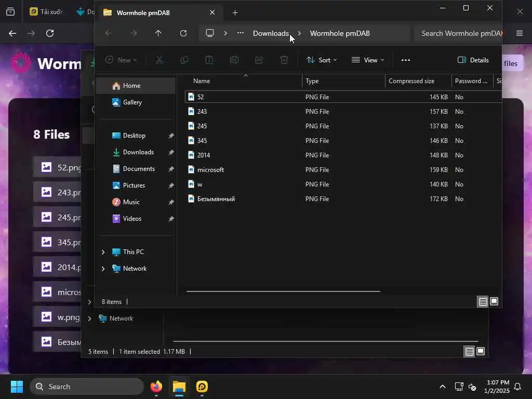The height and width of the screenshot is (399, 532).
Task: Click Explorer forward navigation arrow
Action: point(134,33)
